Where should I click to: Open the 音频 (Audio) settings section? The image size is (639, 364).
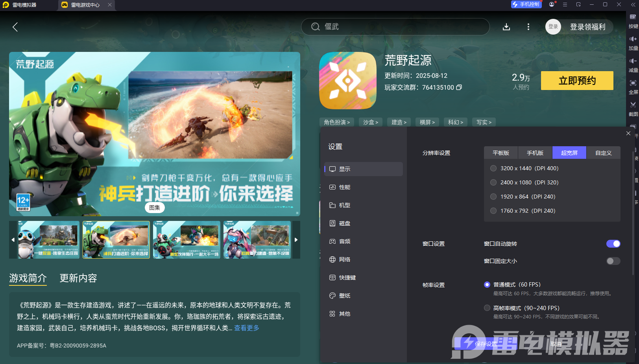click(345, 241)
